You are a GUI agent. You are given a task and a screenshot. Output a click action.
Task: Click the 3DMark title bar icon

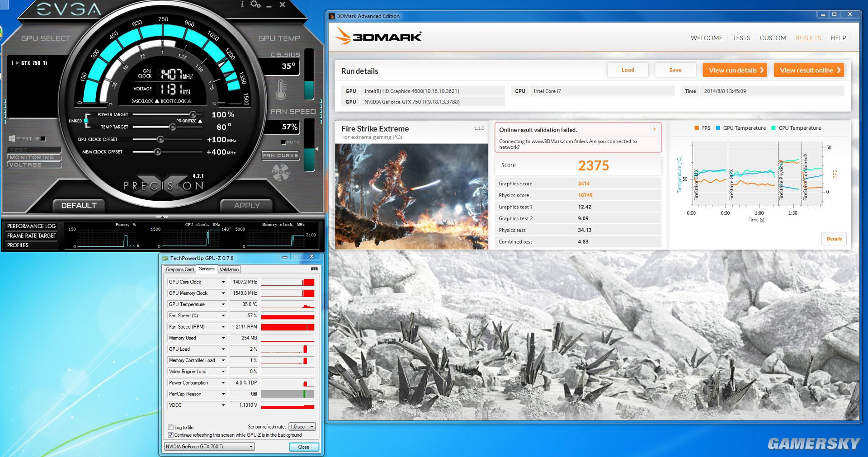click(x=332, y=16)
